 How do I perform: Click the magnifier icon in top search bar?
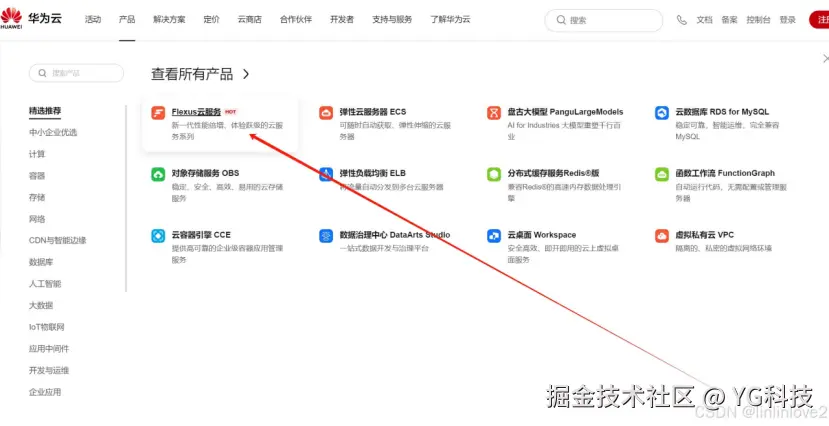point(561,20)
